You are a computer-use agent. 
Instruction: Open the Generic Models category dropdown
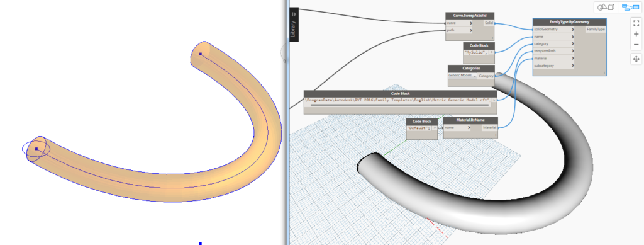(x=462, y=76)
